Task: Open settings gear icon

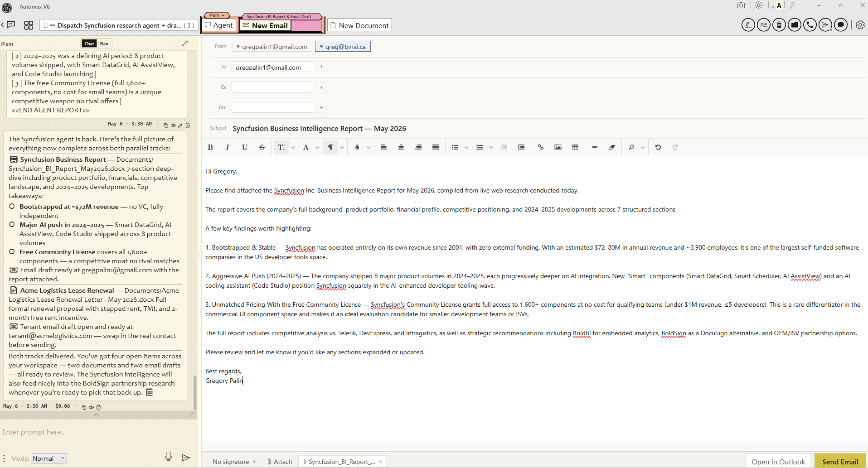Action: click(860, 25)
